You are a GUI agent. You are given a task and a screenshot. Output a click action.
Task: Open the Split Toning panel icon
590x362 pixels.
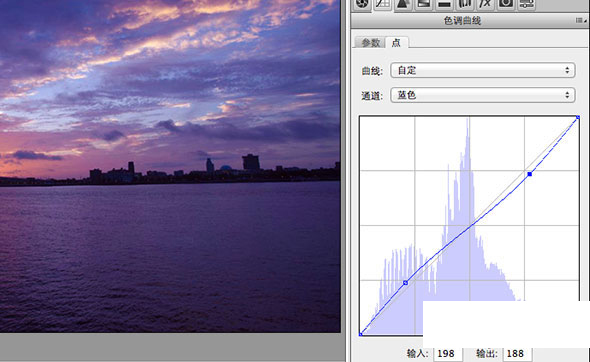tap(444, 4)
